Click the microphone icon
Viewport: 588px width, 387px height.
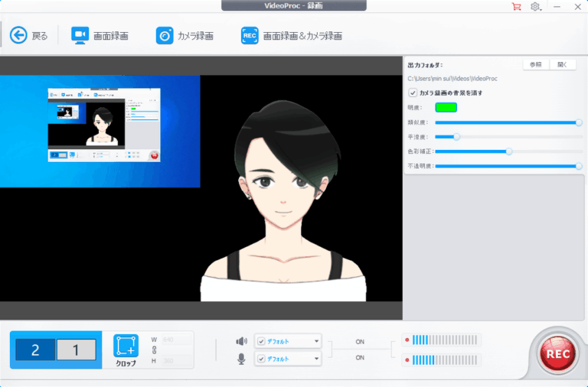click(x=242, y=358)
